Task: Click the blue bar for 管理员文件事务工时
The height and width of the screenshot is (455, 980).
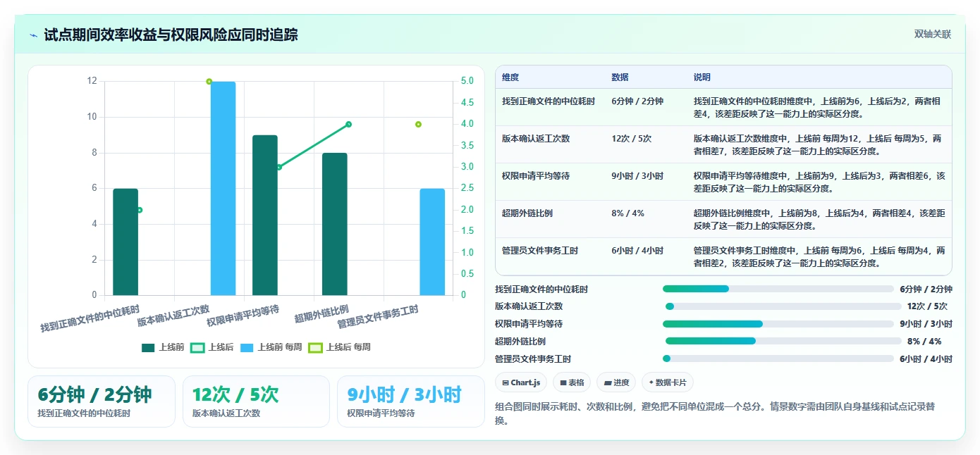Action: pyautogui.click(x=432, y=242)
